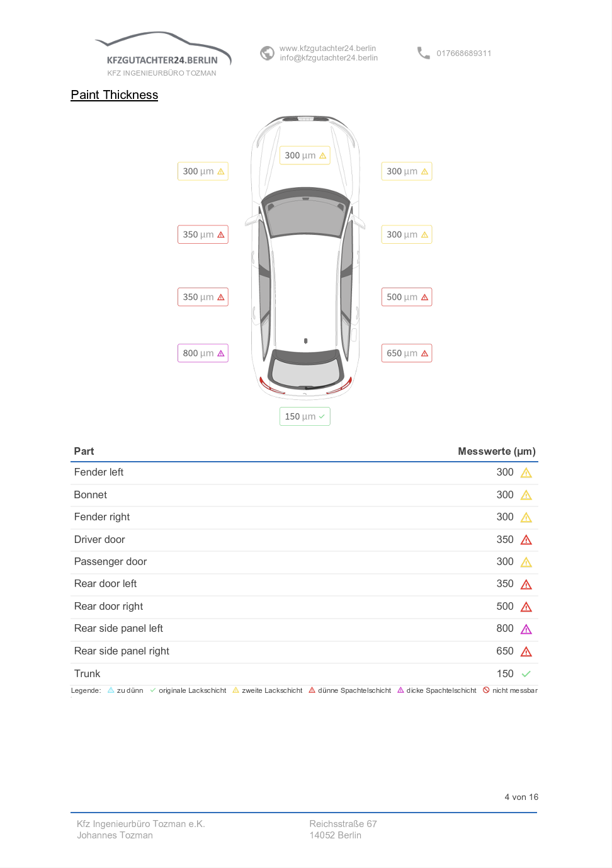
Task: Click the green checkmark icon in the Trunk row
Action: (x=526, y=674)
